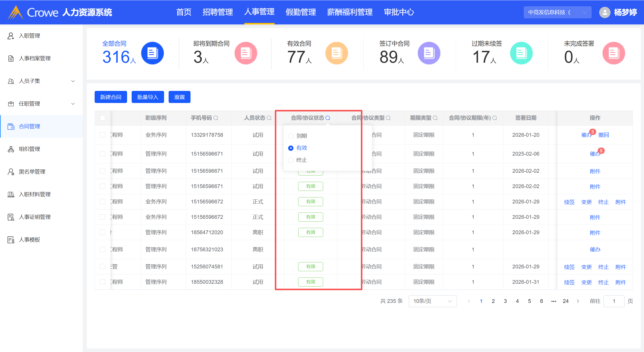The height and width of the screenshot is (352, 644).
Task: Click the 全部合同 blue document icon
Action: (152, 53)
